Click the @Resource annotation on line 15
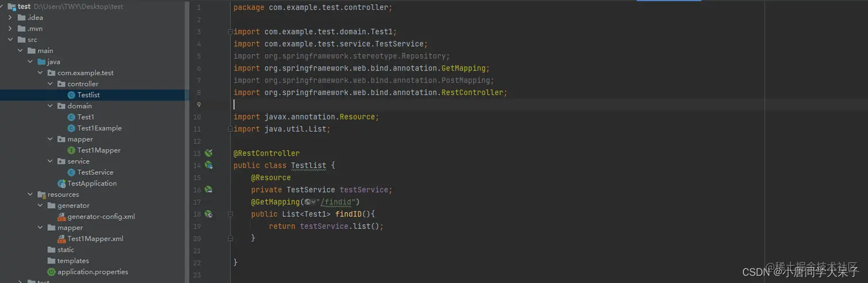 (x=271, y=177)
